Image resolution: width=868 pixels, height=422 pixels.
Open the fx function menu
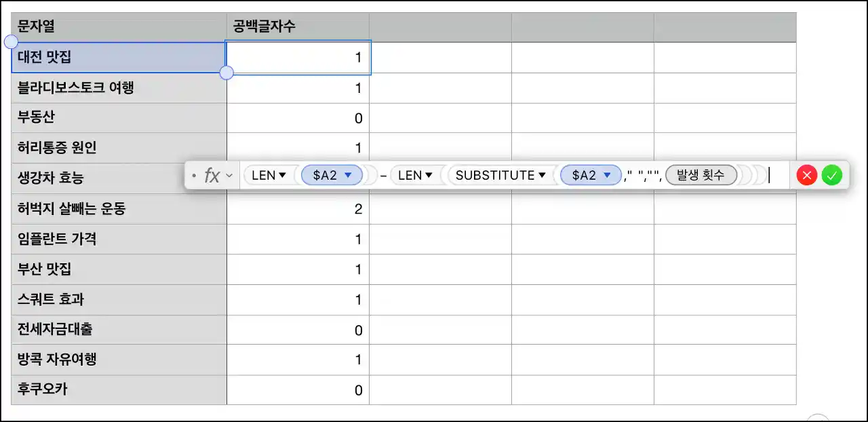coord(218,176)
